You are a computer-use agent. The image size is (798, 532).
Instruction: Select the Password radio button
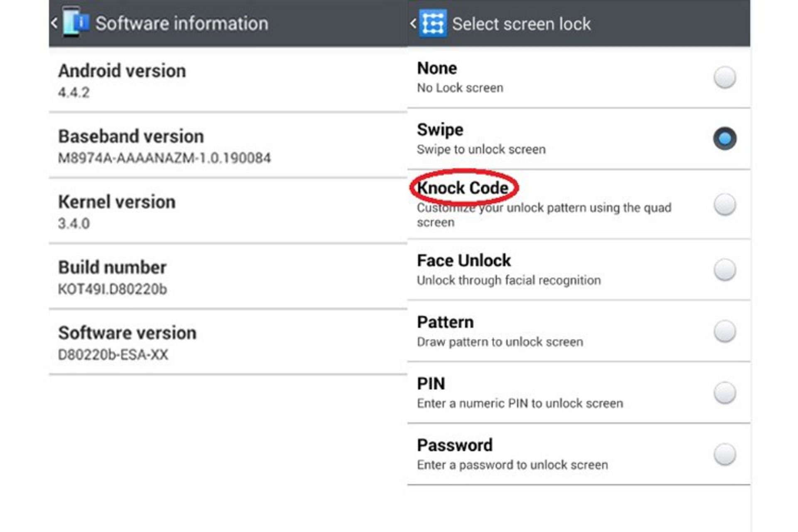coord(724,454)
